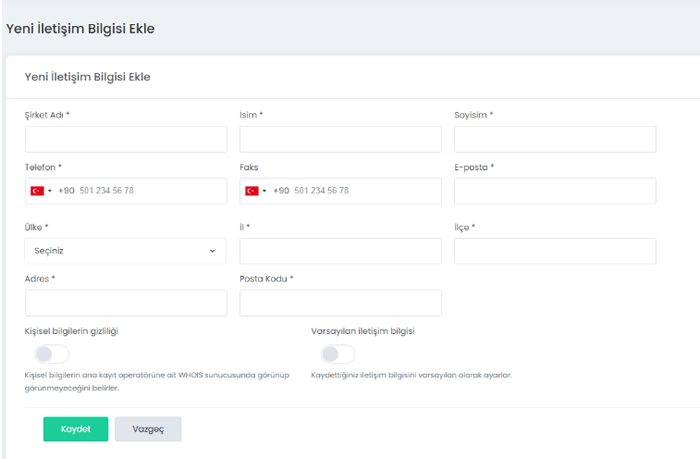Click into the Adres field
Image resolution: width=700 pixels, height=459 pixels.
coord(125,303)
